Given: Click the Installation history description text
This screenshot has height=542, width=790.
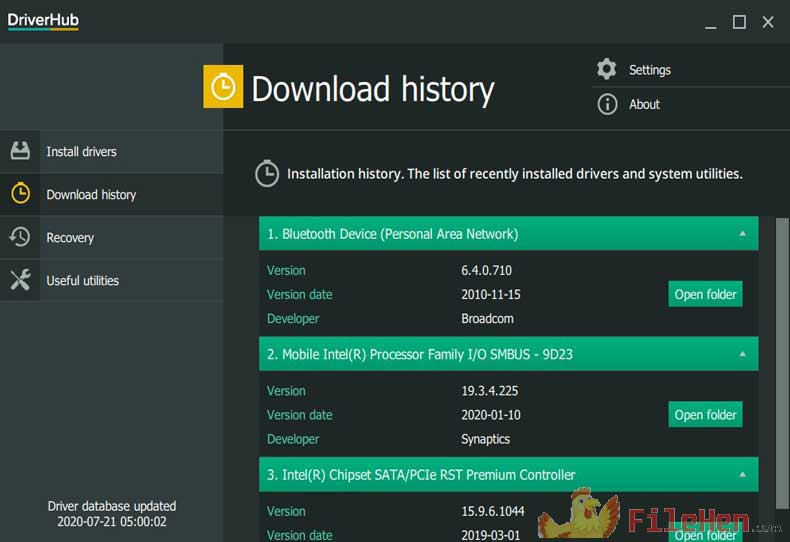Looking at the screenshot, I should [x=515, y=174].
